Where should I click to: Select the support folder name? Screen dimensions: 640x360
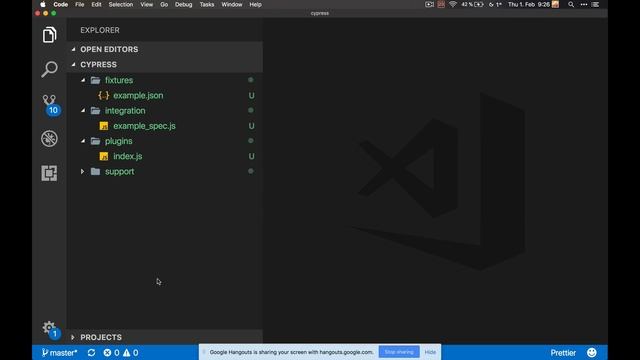120,171
